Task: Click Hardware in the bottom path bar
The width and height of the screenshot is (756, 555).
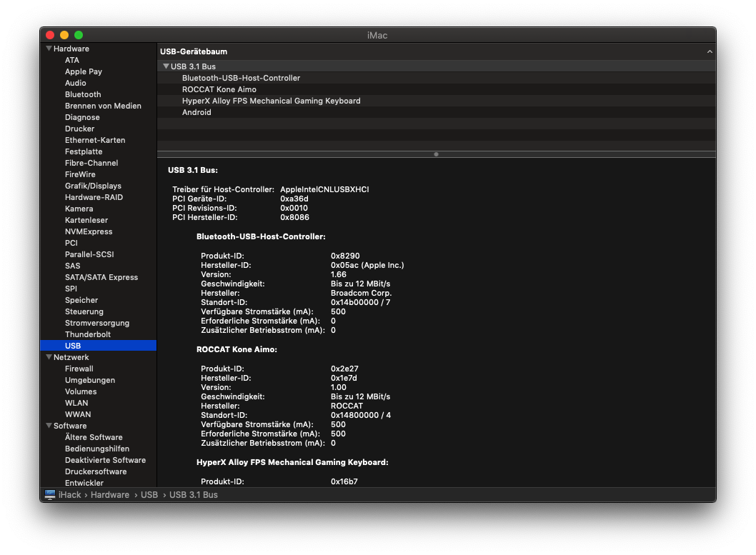Action: pos(110,495)
